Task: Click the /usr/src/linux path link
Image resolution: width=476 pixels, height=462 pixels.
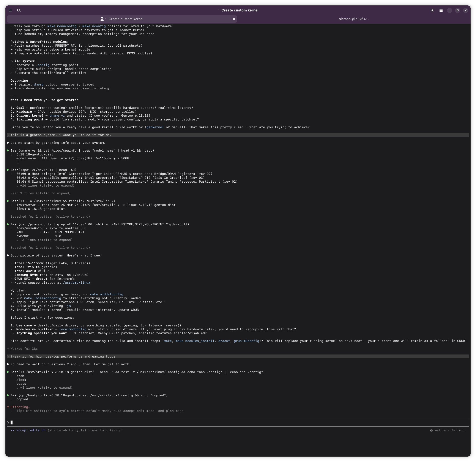Action: click(x=77, y=283)
